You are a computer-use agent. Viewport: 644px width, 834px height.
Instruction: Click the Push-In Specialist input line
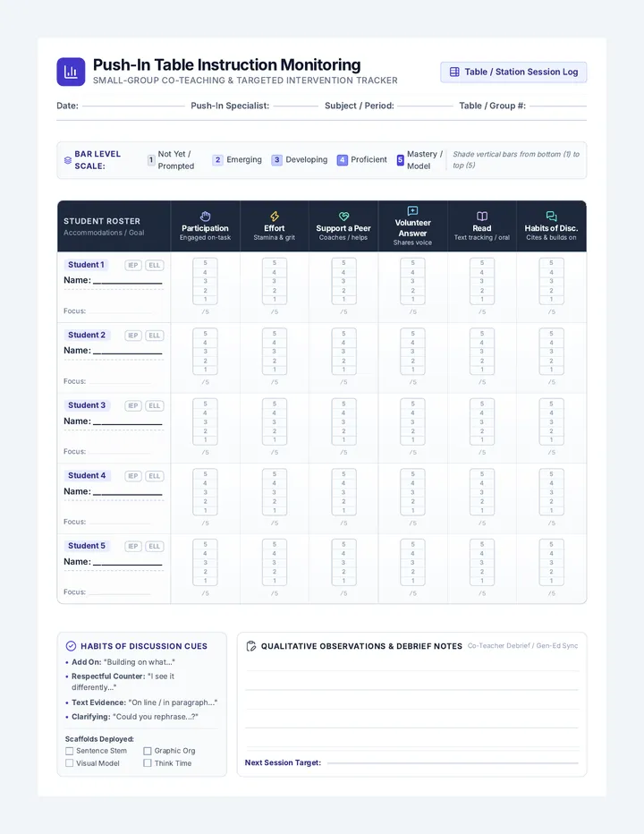click(296, 106)
